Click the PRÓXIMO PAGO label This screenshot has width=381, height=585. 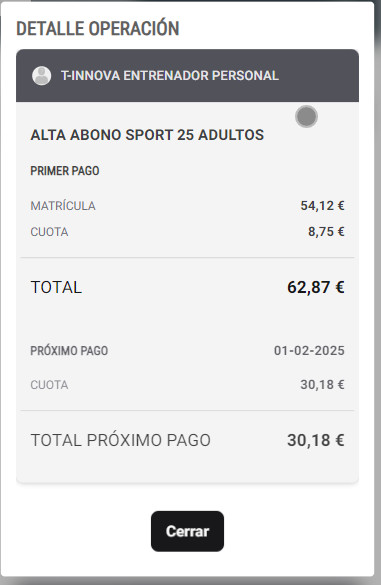pos(69,351)
